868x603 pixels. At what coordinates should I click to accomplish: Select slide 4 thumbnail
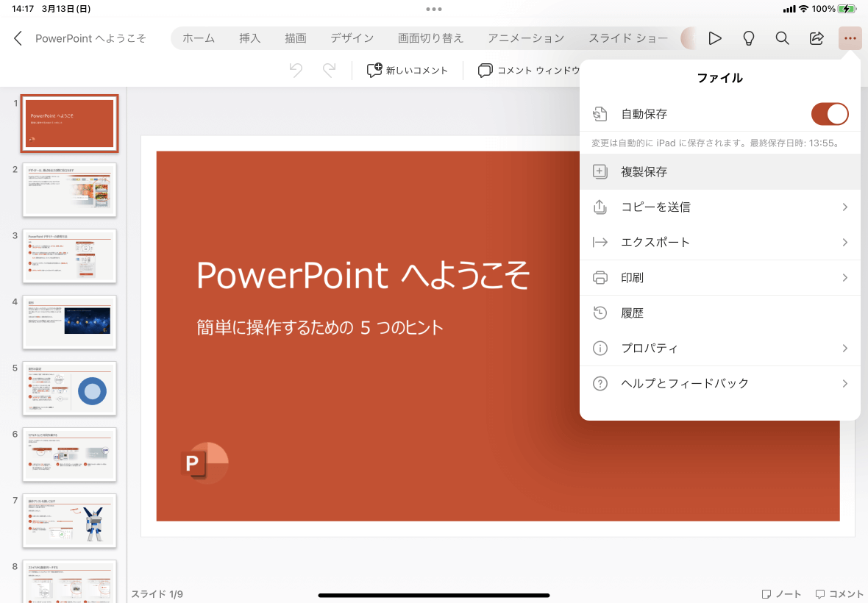click(x=69, y=322)
